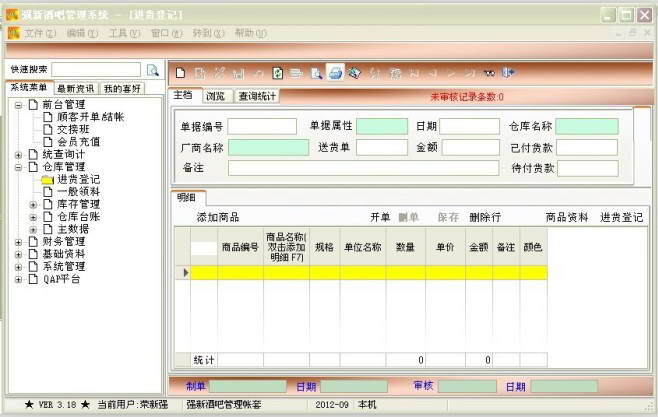Click the 商品编号 column header
The image size is (658, 417).
(x=240, y=247)
